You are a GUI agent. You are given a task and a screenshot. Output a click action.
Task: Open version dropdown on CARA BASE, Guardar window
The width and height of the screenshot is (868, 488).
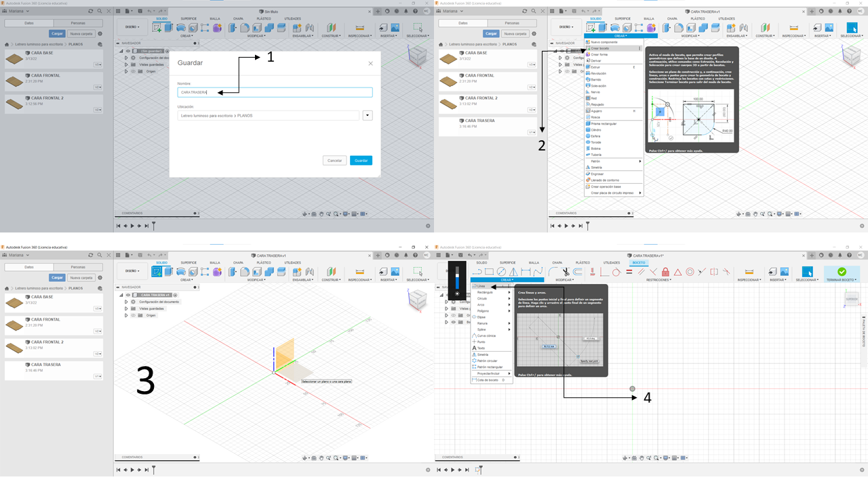tap(98, 64)
